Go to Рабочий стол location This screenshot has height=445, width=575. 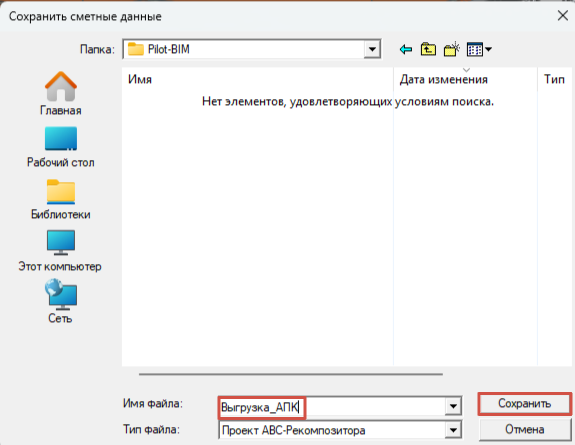click(61, 147)
